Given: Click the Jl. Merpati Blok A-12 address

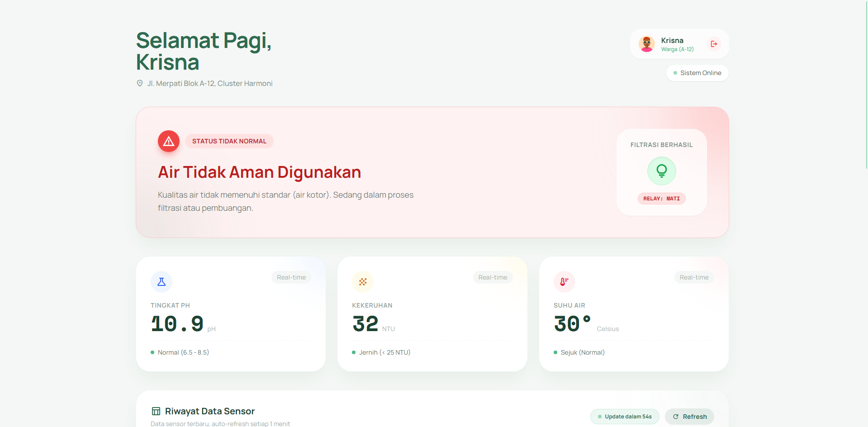Looking at the screenshot, I should (210, 83).
